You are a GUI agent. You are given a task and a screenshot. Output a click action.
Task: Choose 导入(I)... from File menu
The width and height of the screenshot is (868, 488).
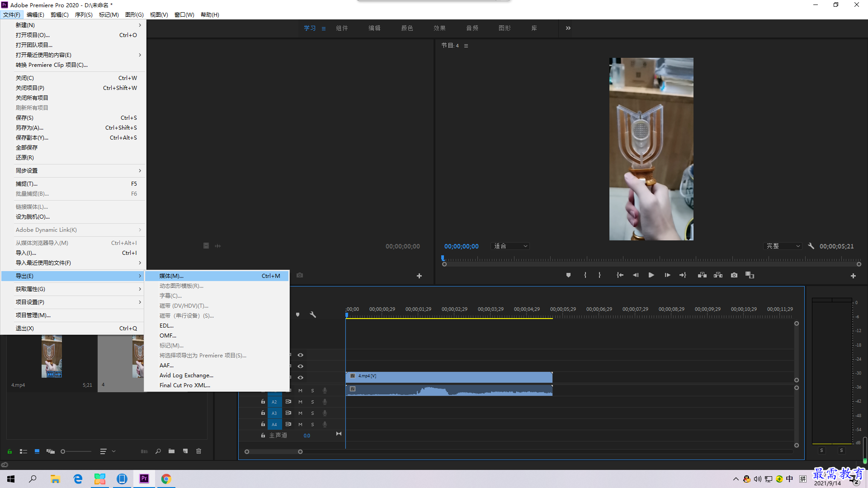pos(73,253)
